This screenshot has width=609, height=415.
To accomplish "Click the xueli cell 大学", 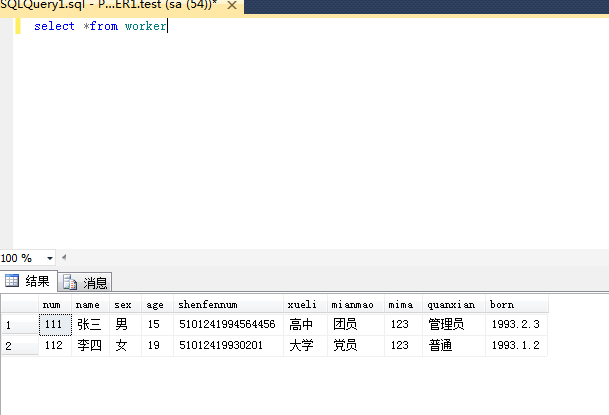I will point(305,346).
